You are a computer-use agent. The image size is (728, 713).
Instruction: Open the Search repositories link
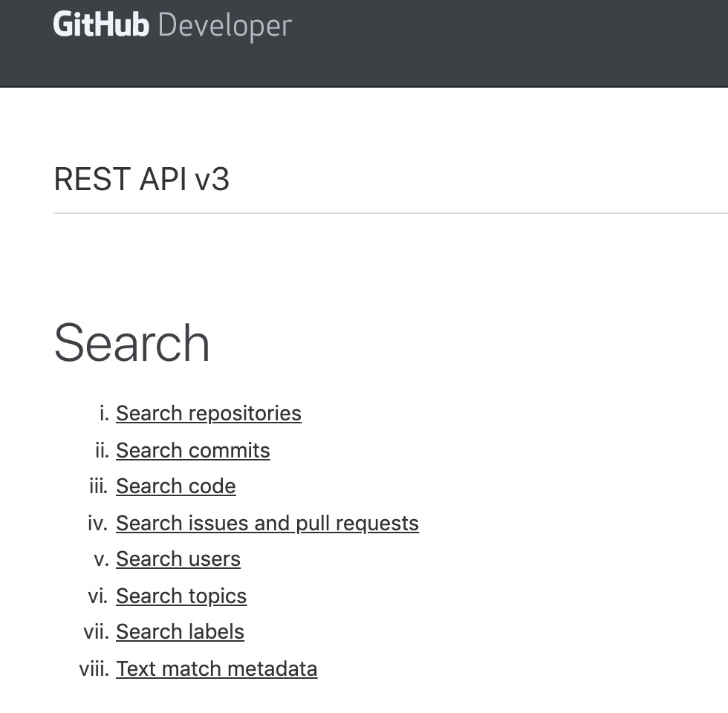click(209, 413)
